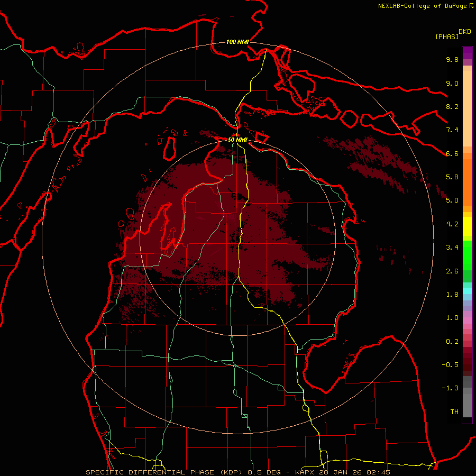Pick the gray segment of the color bar
The height and width of the screenshot is (476, 476).
click(467, 398)
